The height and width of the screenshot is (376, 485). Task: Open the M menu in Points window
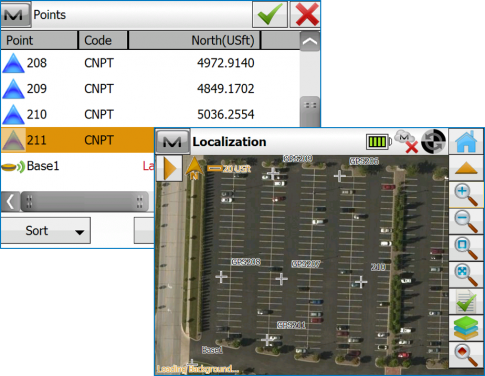click(16, 14)
